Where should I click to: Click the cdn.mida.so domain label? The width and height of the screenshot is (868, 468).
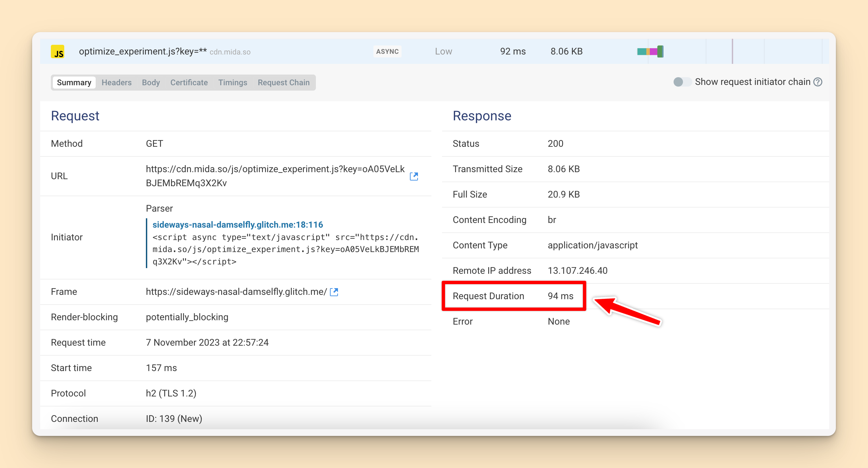230,52
